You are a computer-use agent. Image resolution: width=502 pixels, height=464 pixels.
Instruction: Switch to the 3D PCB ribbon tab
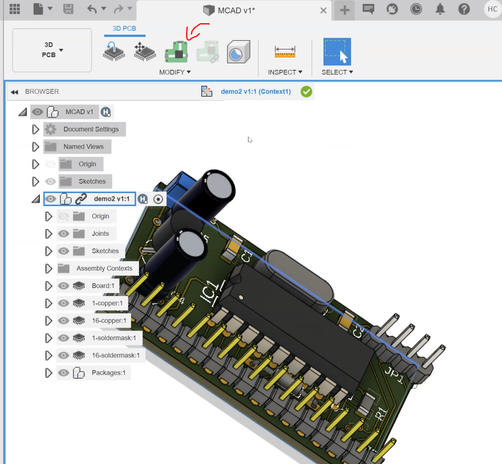coord(124,29)
